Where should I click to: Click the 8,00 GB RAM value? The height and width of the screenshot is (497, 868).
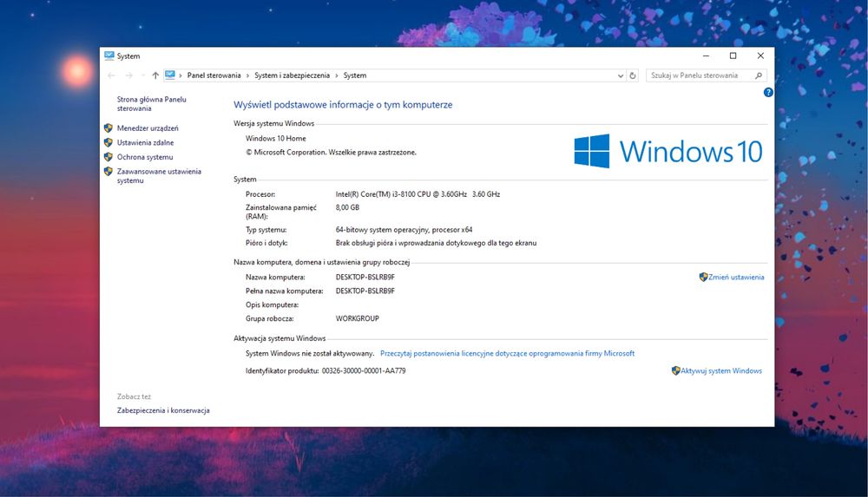tap(347, 207)
